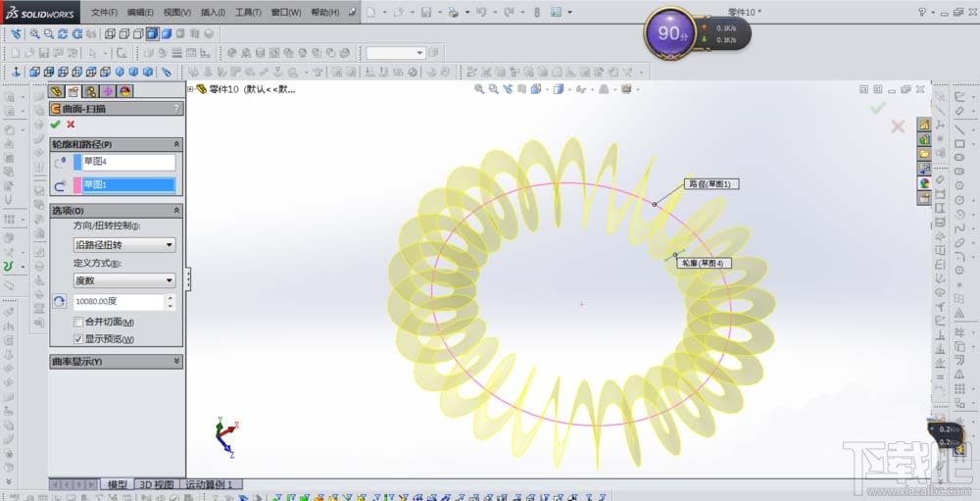The image size is (980, 501).
Task: Switch to the 3D 视图 tab
Action: tap(156, 484)
